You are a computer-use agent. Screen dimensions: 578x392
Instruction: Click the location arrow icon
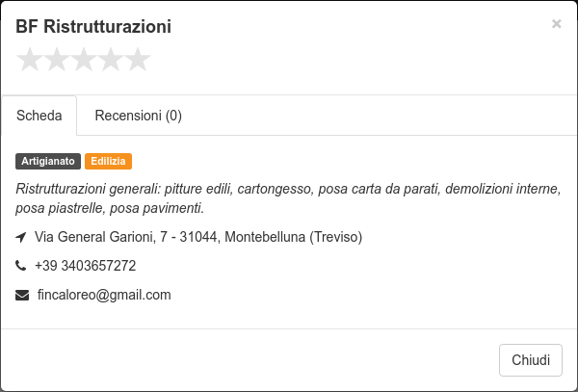pos(21,237)
